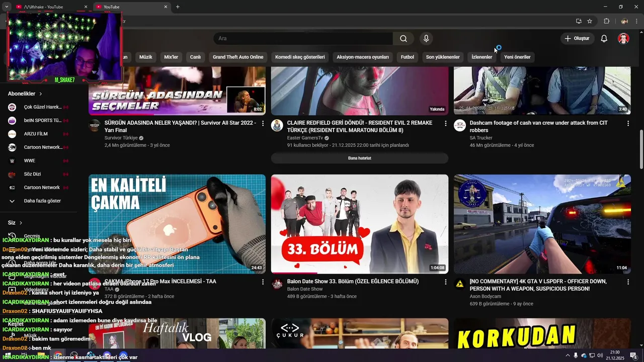This screenshot has height=362, width=644.
Task: Open options for SÜRGÜN ADASINDA video
Action: pyautogui.click(x=263, y=124)
